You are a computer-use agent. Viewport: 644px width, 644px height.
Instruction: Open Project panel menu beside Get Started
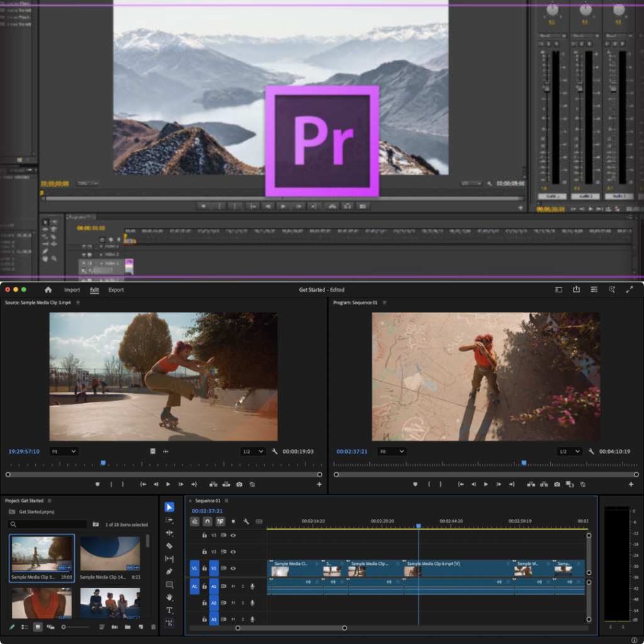tap(49, 501)
